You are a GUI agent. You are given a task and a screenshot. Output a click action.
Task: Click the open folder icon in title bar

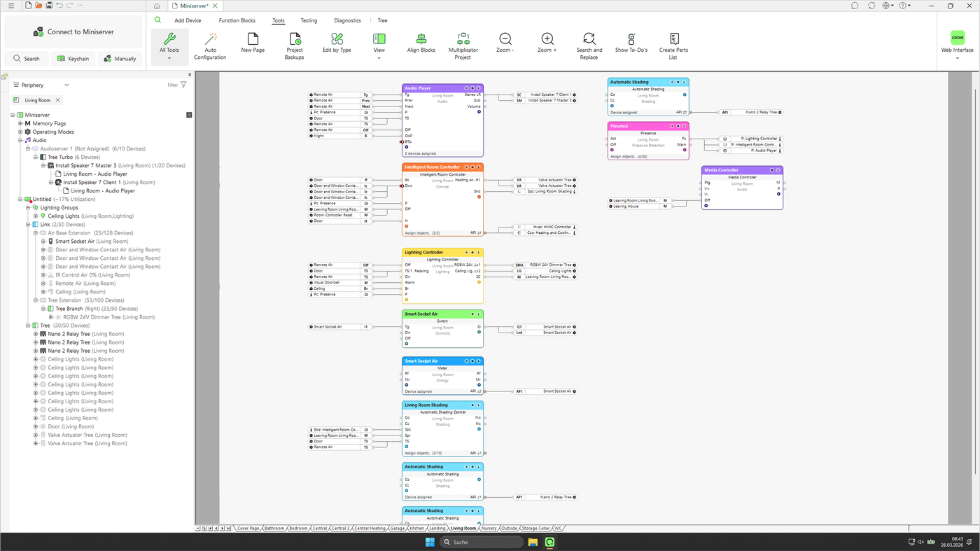point(38,6)
